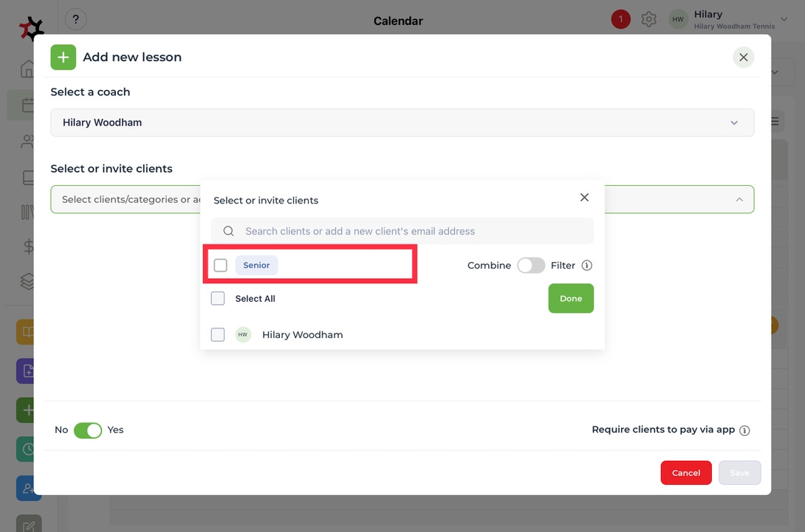The height and width of the screenshot is (532, 805).
Task: Click the help question mark icon
Action: [x=75, y=20]
